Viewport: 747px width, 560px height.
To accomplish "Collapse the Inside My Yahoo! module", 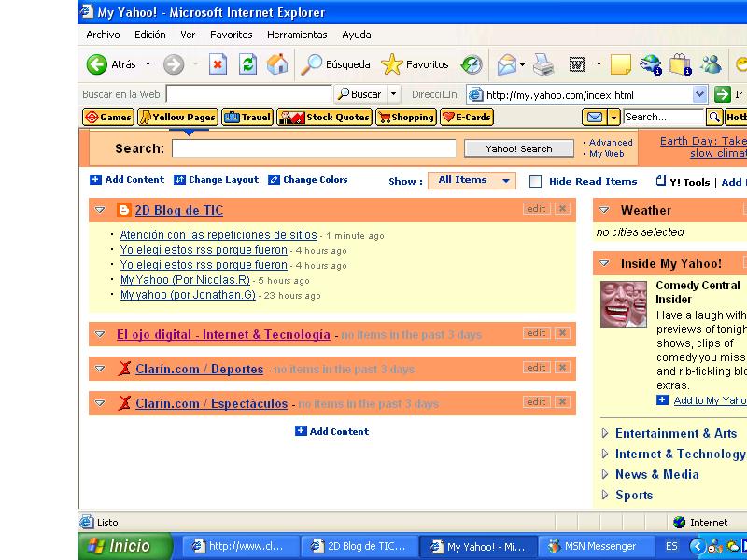I will 604,263.
